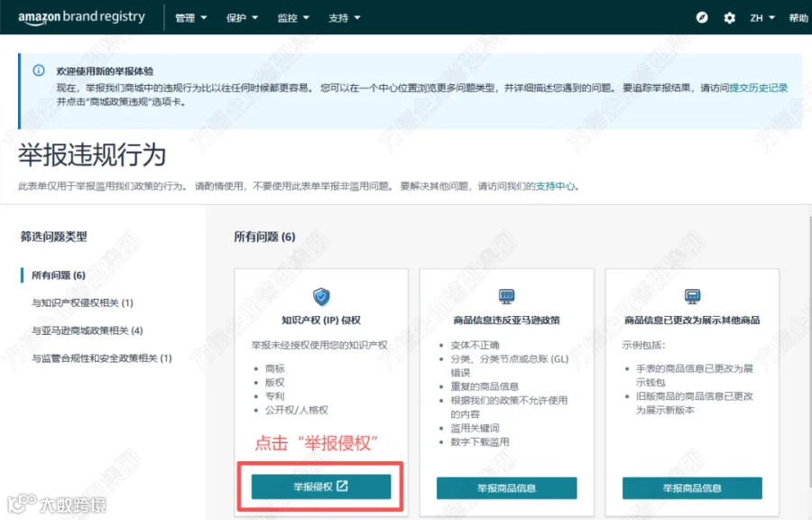The width and height of the screenshot is (812, 520).
Task: Click 帮助 in the top bar
Action: click(798, 18)
